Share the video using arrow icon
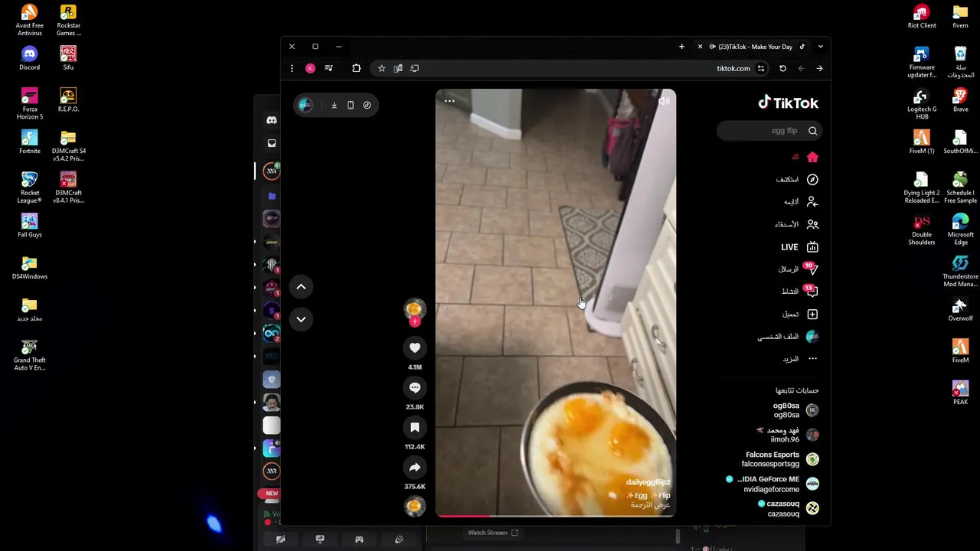 [415, 467]
